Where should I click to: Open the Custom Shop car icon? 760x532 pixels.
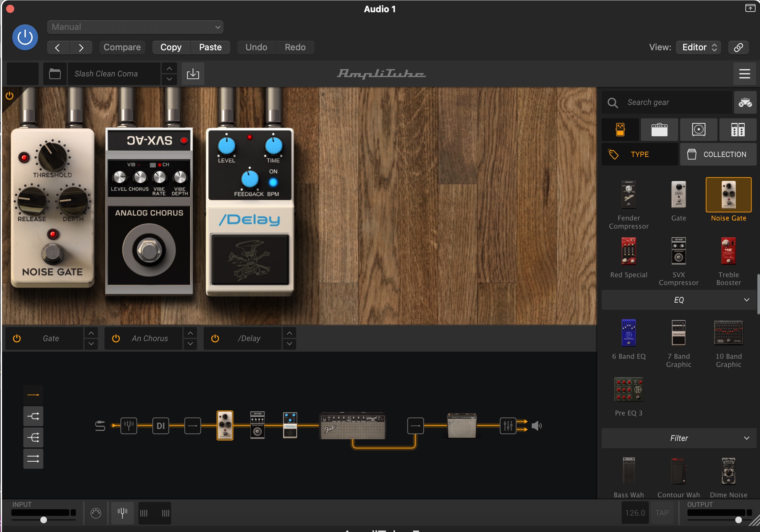click(745, 102)
